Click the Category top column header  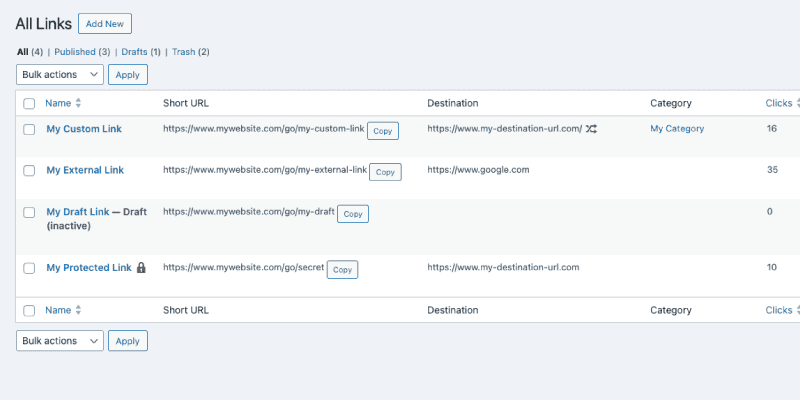pyautogui.click(x=670, y=103)
